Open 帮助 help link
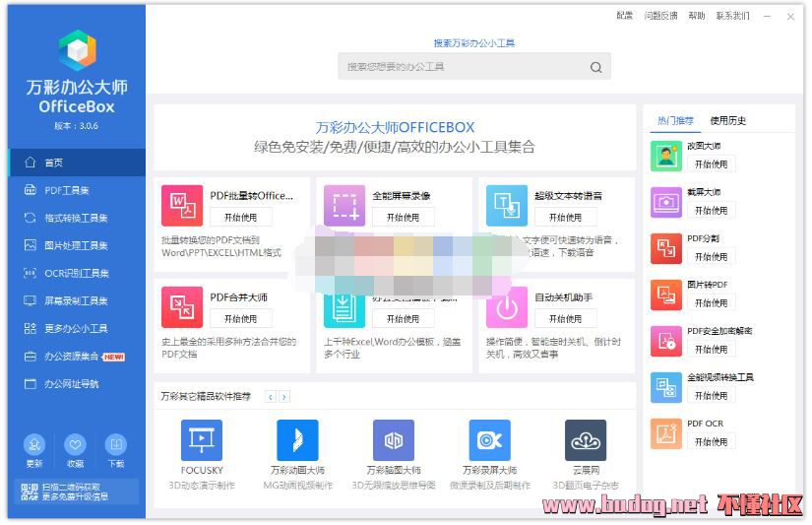 coord(697,16)
